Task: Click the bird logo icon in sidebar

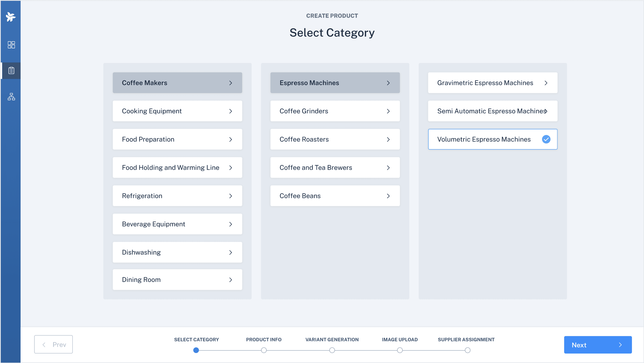Action: tap(11, 17)
